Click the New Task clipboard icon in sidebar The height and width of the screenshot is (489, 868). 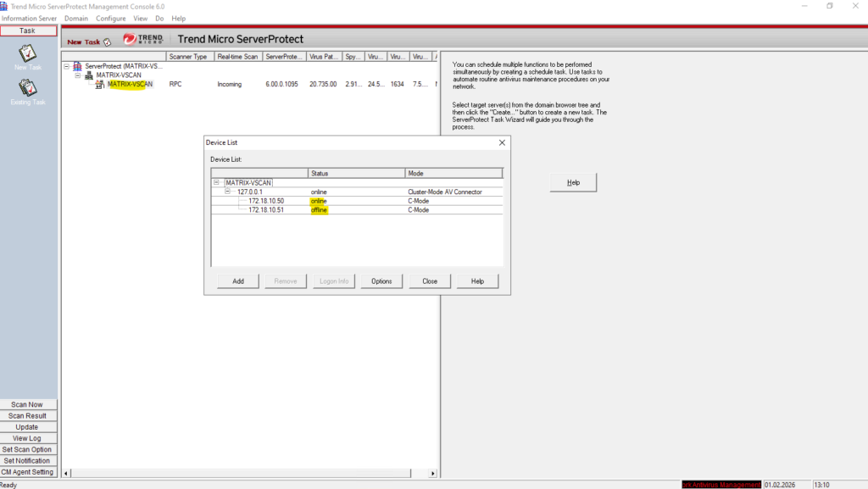coord(28,53)
